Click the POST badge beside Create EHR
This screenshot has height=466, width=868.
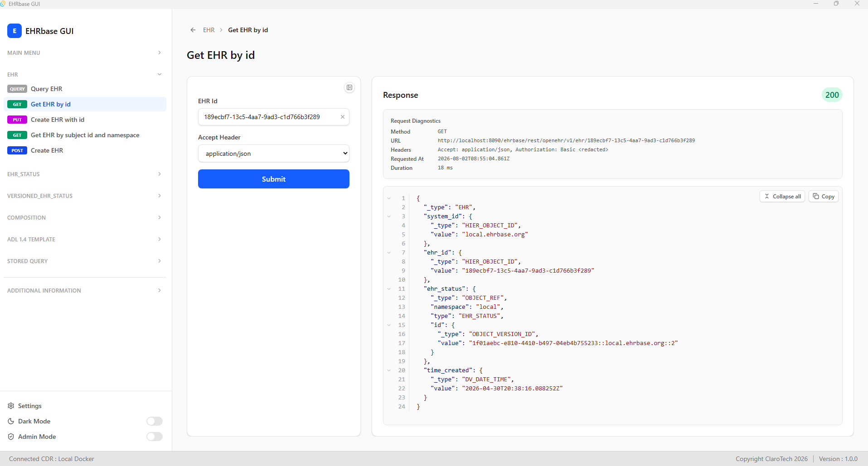pyautogui.click(x=17, y=150)
